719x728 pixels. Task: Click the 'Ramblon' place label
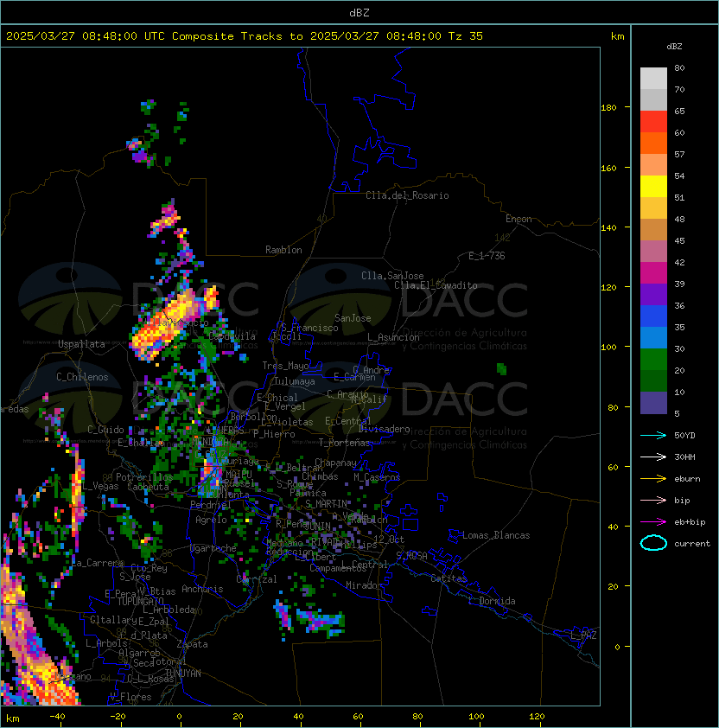pos(283,250)
